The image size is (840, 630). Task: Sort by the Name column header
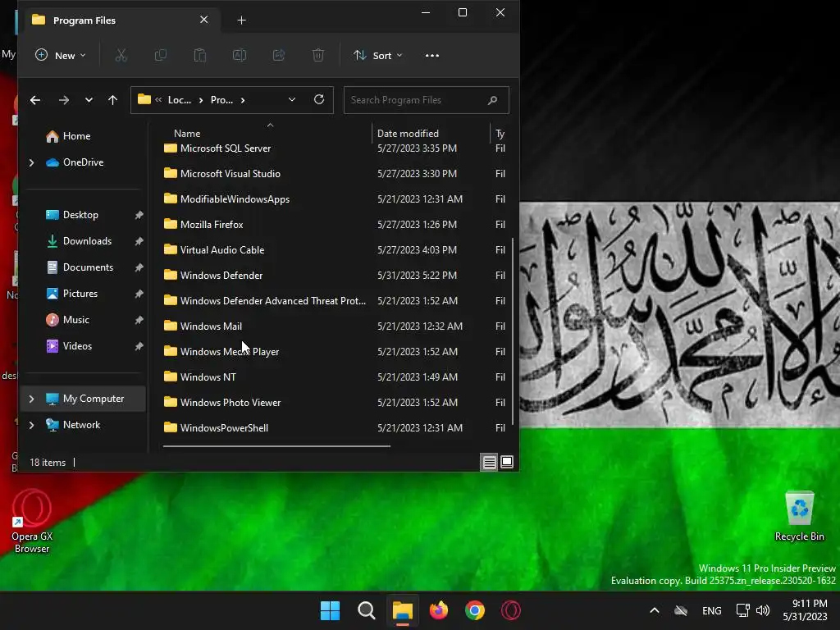pyautogui.click(x=187, y=134)
